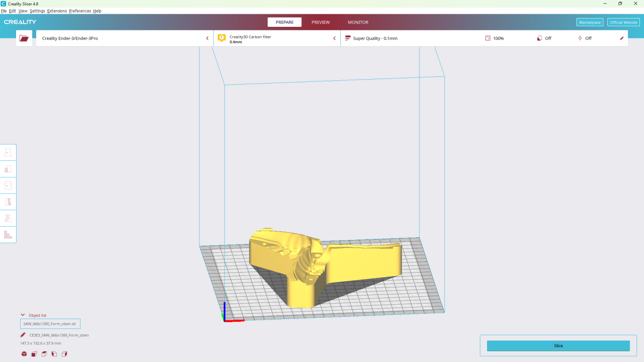Switch to the PREVIEW tab
Viewport: 644px width, 362px height.
click(321, 22)
